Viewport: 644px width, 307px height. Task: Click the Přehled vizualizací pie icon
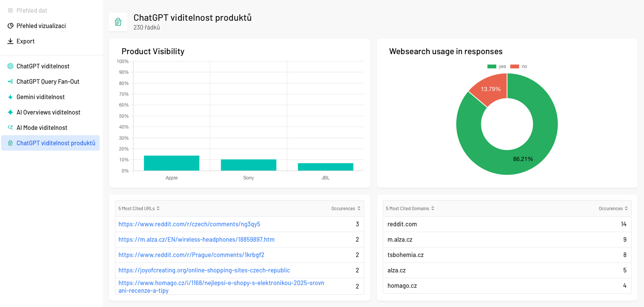click(x=10, y=26)
